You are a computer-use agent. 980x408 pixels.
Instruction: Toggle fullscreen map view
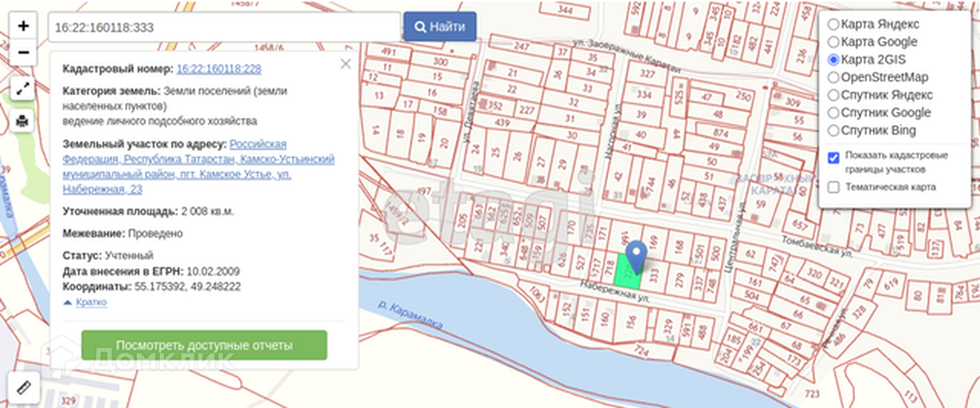pyautogui.click(x=22, y=89)
